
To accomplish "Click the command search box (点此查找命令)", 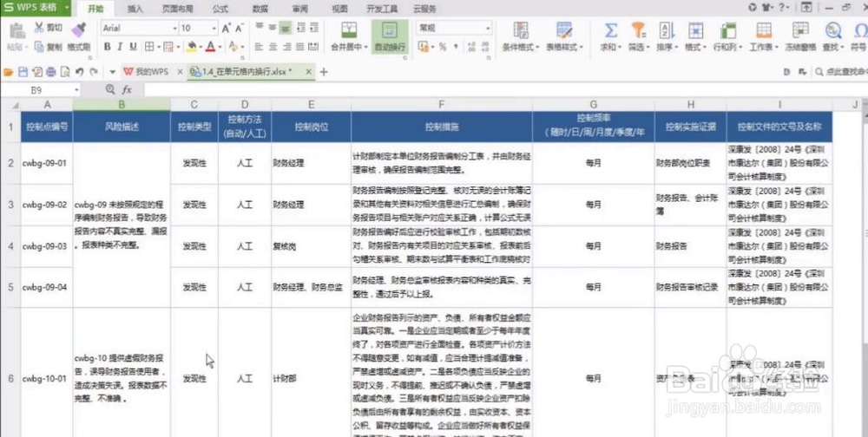I will [x=841, y=72].
